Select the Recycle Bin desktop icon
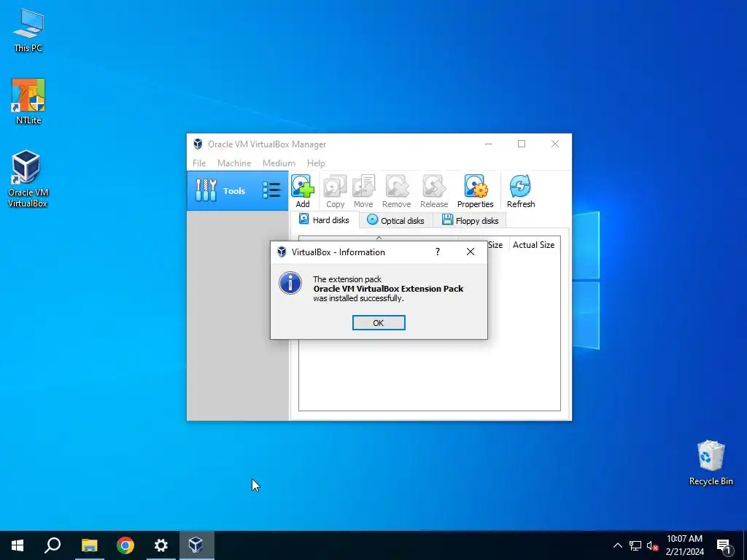This screenshot has height=560, width=747. [711, 463]
